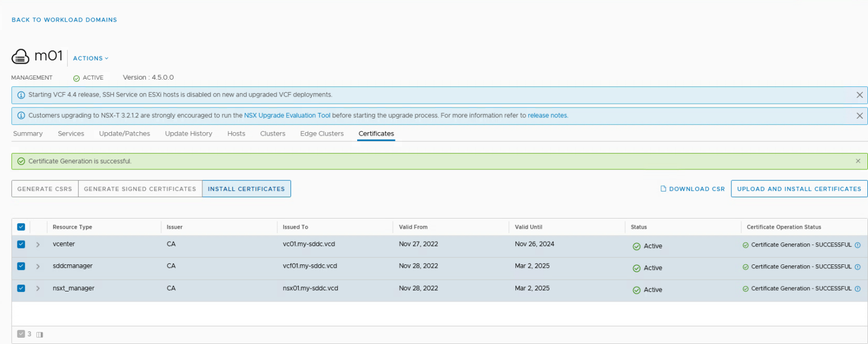Expand the vcenter row details

[x=38, y=245]
